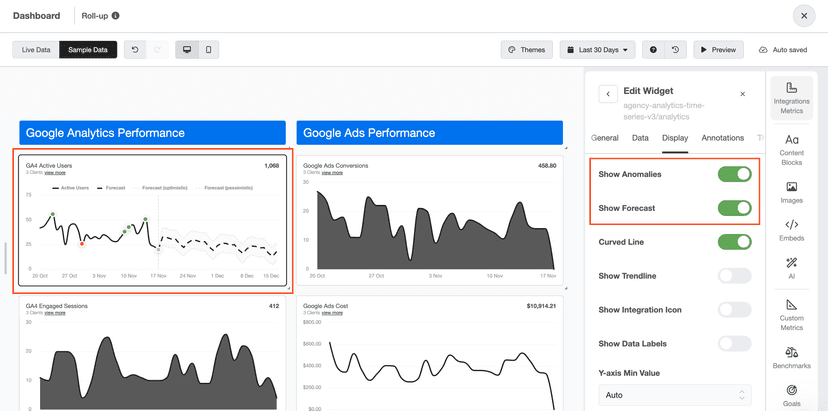The height and width of the screenshot is (411, 828).
Task: Close the Edit Widget panel
Action: coord(742,94)
